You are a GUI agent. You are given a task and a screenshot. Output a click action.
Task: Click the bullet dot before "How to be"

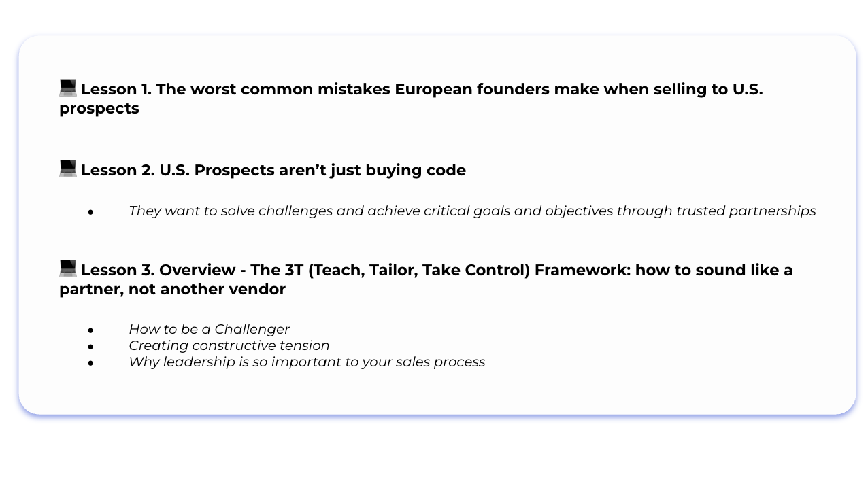(90, 331)
